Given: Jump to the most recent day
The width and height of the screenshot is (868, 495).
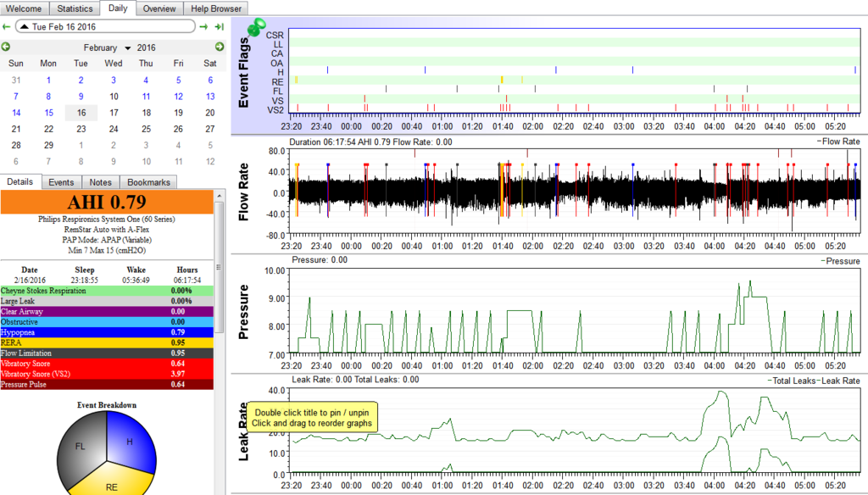Looking at the screenshot, I should [219, 27].
